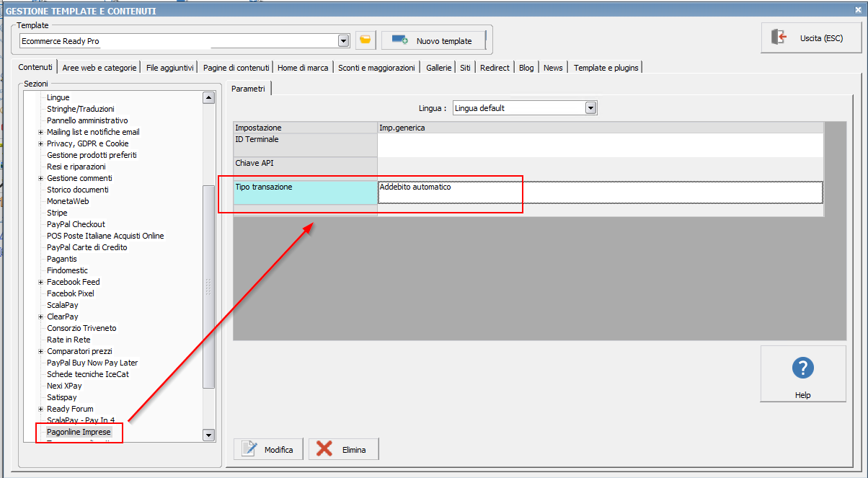Image resolution: width=868 pixels, height=478 pixels.
Task: Click the Nuovo template button
Action: pyautogui.click(x=433, y=40)
